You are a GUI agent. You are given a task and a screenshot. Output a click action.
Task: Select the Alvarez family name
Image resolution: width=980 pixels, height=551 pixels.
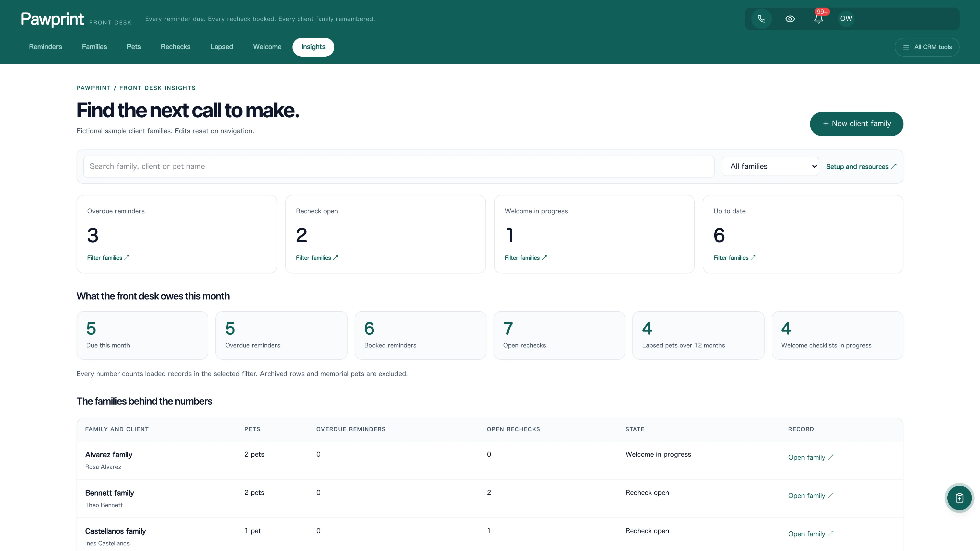coord(109,455)
